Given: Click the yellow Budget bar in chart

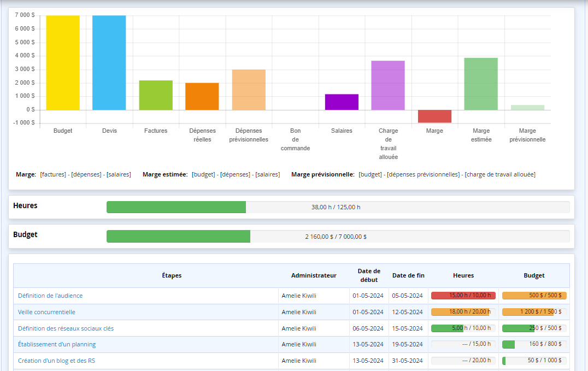Looking at the screenshot, I should click(x=63, y=63).
